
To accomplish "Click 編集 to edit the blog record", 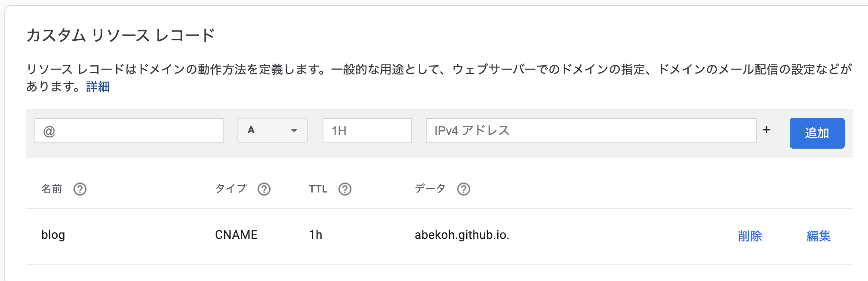I will (x=819, y=235).
